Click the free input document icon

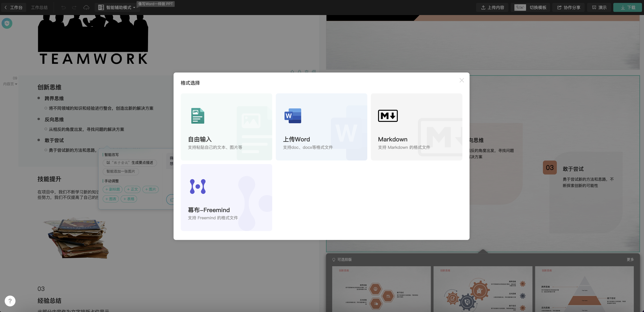click(198, 116)
